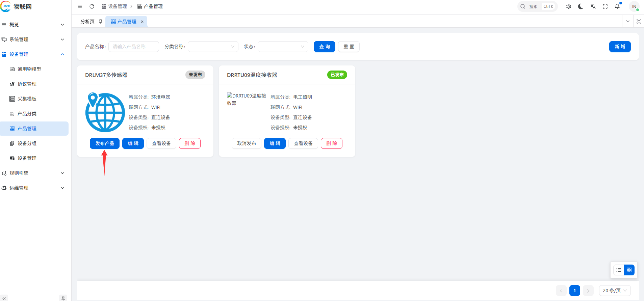Click the sidebar pin icon at bottom

[x=63, y=298]
